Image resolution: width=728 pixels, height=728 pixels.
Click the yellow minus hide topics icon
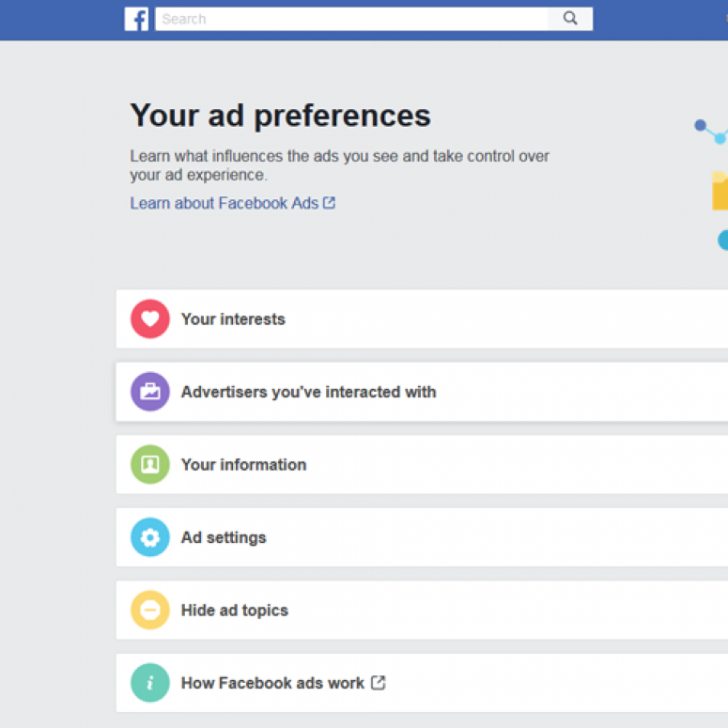pyautogui.click(x=150, y=610)
